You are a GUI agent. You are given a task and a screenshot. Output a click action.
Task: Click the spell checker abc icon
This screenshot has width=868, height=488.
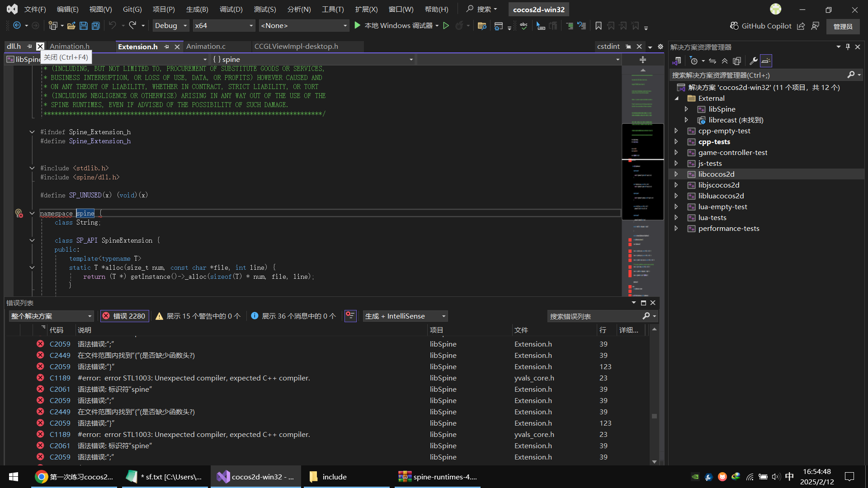pos(524,26)
